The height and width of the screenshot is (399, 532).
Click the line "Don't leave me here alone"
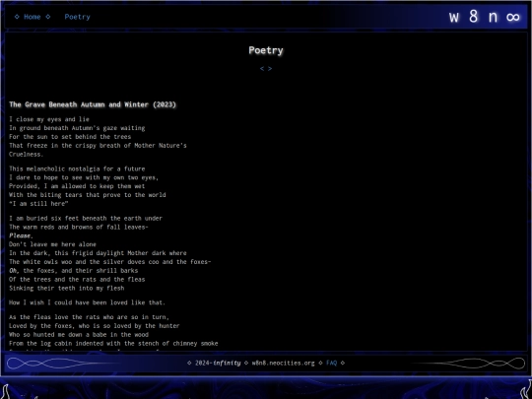pos(52,244)
